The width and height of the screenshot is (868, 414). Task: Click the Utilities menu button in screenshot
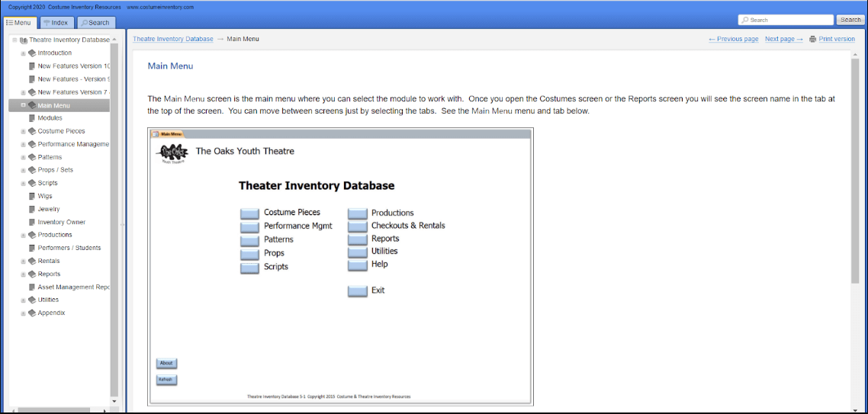pos(358,252)
